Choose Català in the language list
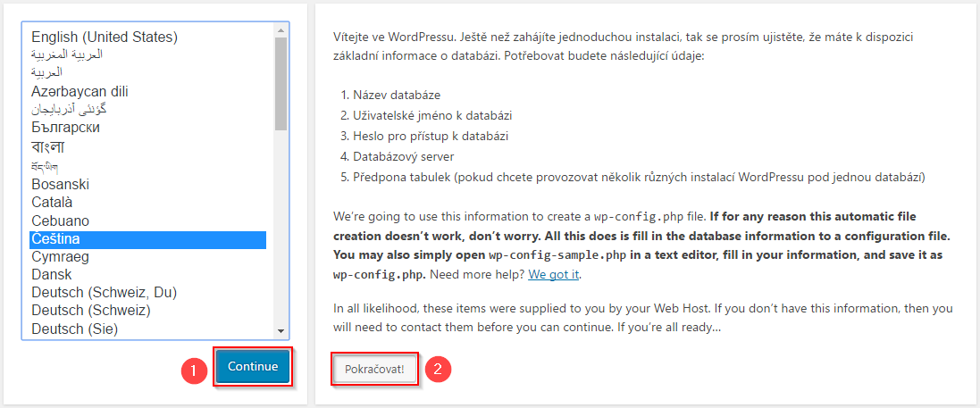Viewport: 980px width, 408px height. tap(53, 202)
